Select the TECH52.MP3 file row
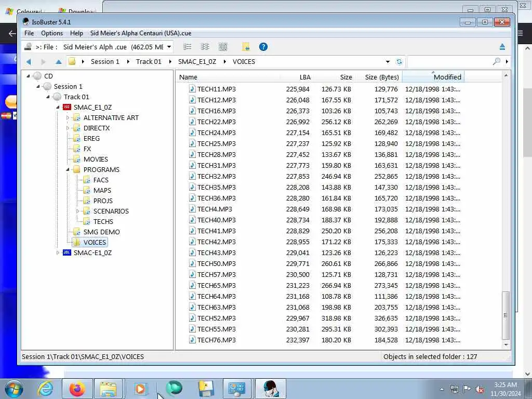Viewport: 532px width, 399px height. tap(324, 318)
